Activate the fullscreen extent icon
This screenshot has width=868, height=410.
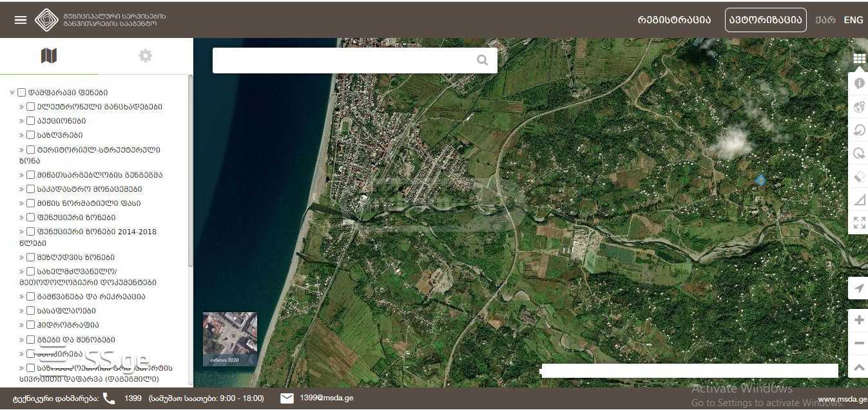click(859, 223)
